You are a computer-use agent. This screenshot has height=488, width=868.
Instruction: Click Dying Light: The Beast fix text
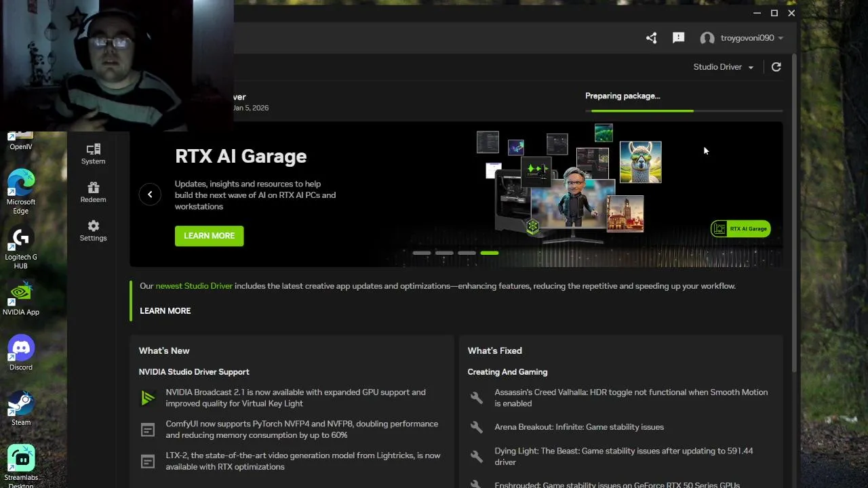(x=624, y=456)
